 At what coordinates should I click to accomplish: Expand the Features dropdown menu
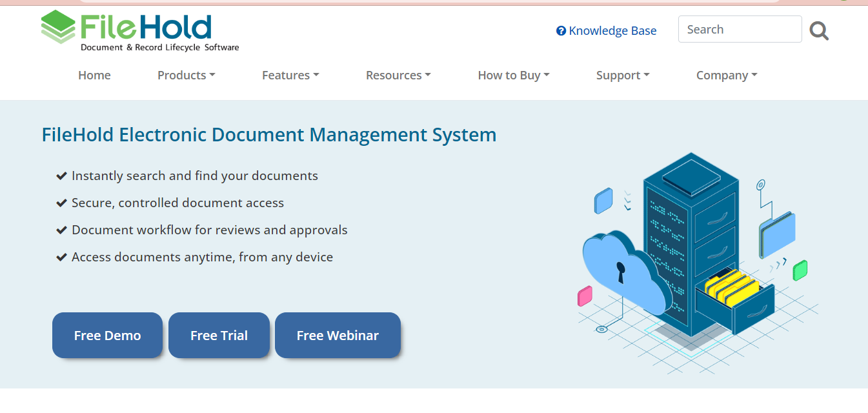pyautogui.click(x=290, y=76)
